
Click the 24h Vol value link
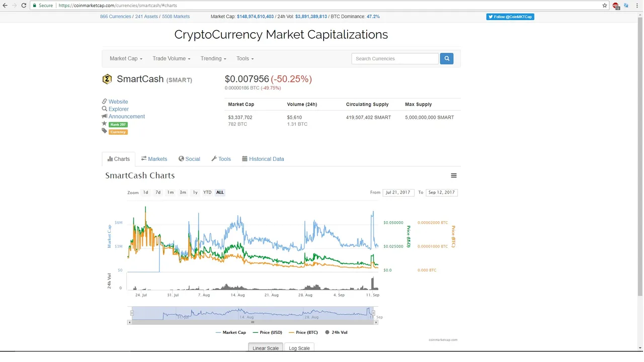click(311, 17)
